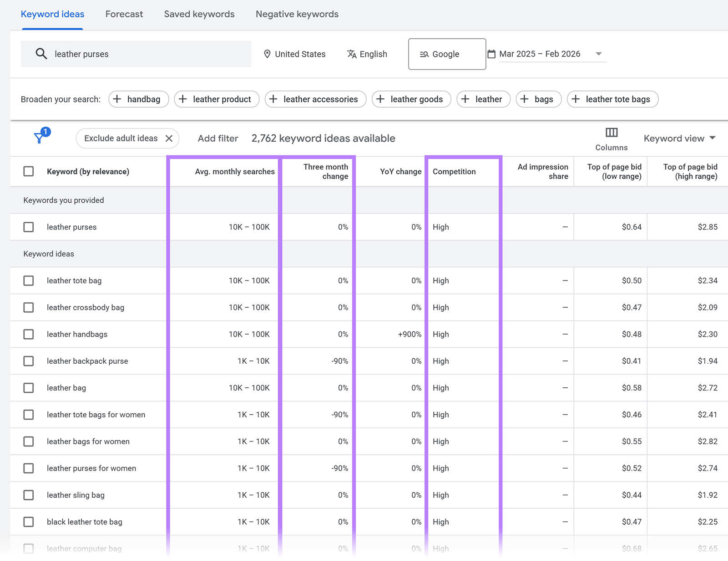The height and width of the screenshot is (561, 728).
Task: Click the Google network icon
Action: point(424,54)
